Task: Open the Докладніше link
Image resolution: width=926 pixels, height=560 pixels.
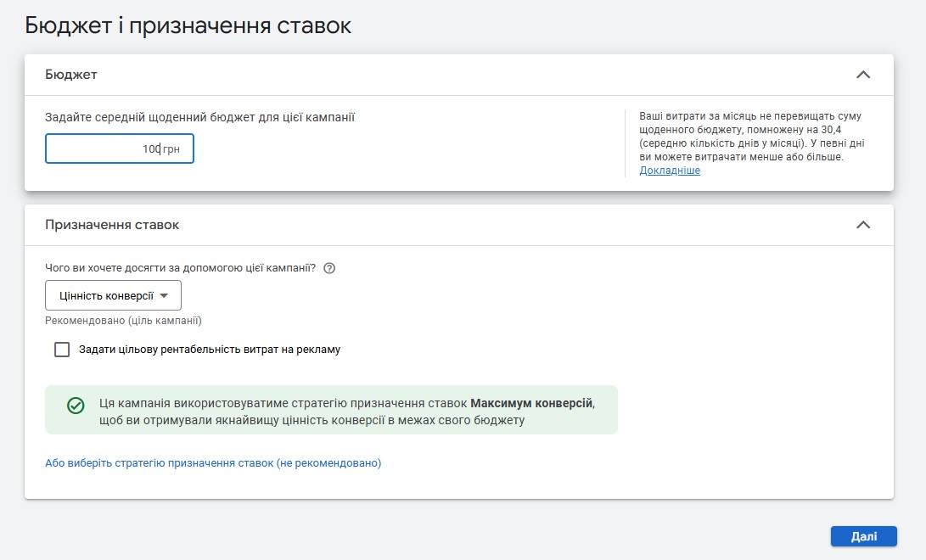Action: [669, 171]
